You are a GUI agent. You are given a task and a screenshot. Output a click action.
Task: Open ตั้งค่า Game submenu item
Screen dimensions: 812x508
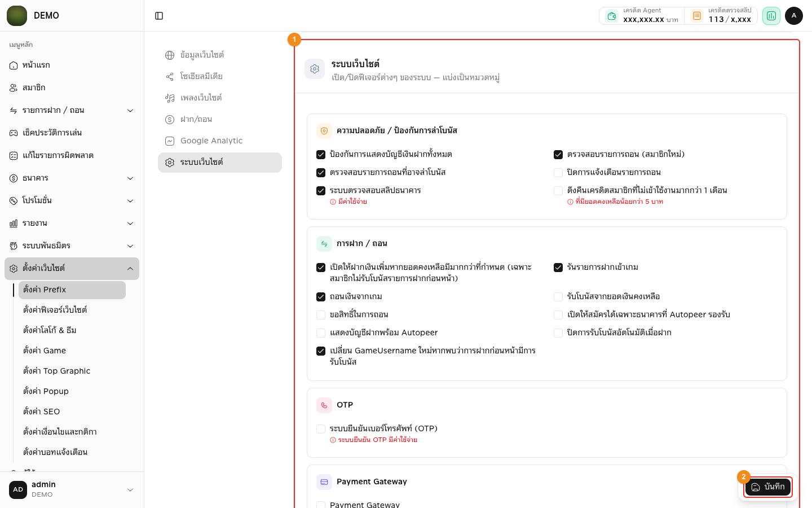(x=72, y=351)
